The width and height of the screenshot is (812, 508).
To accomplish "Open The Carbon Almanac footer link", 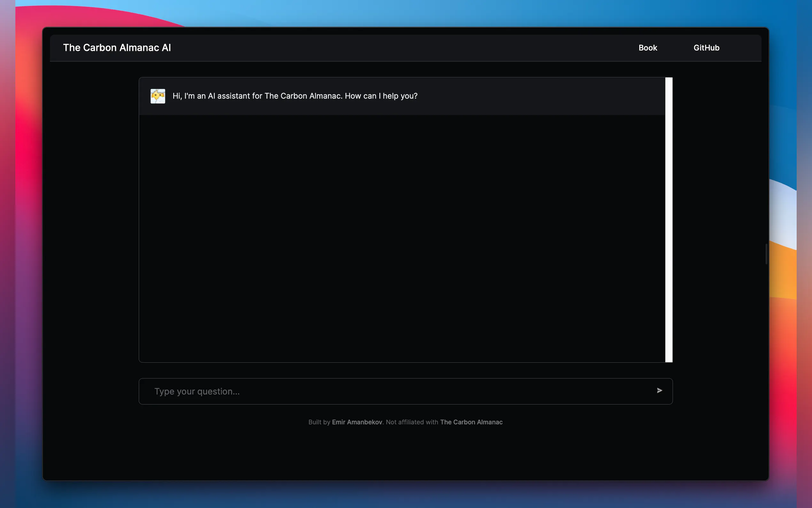I will (x=471, y=422).
